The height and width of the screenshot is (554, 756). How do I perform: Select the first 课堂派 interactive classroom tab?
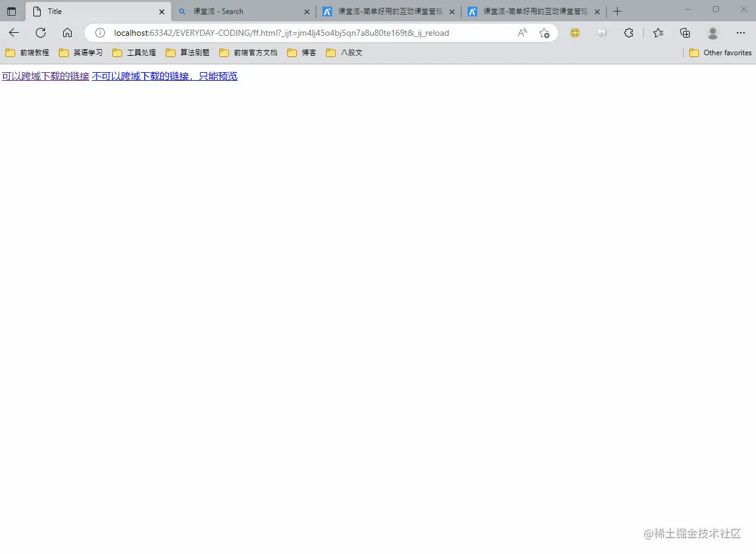tap(383, 11)
